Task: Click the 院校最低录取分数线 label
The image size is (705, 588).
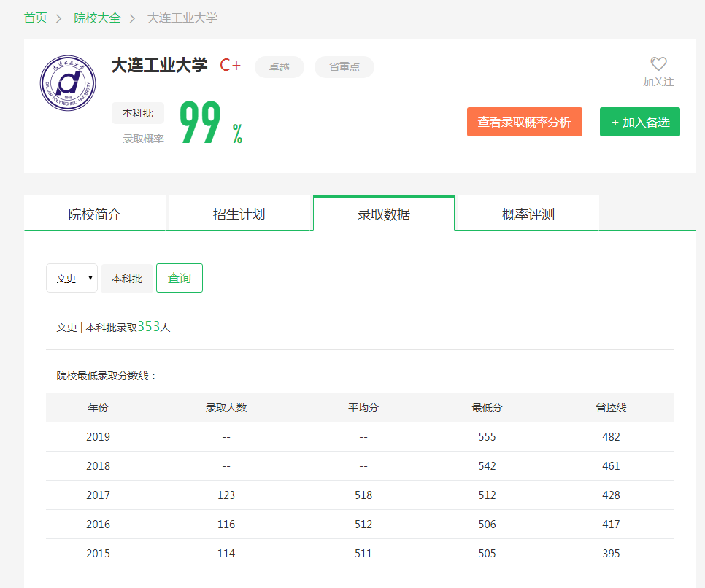Action: 106,376
